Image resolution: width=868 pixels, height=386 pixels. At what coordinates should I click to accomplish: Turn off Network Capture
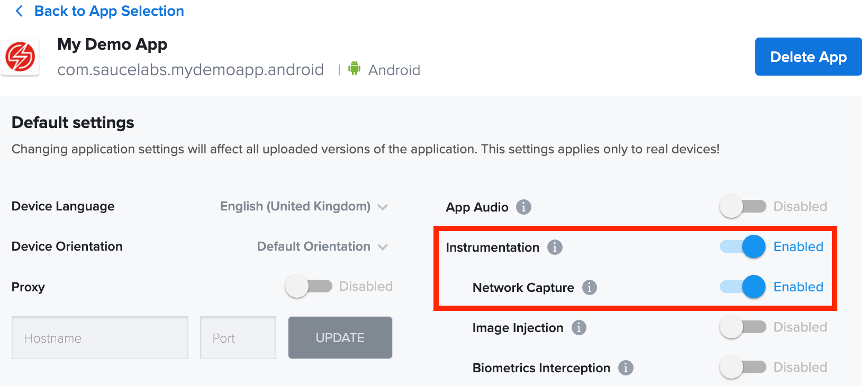tap(743, 287)
